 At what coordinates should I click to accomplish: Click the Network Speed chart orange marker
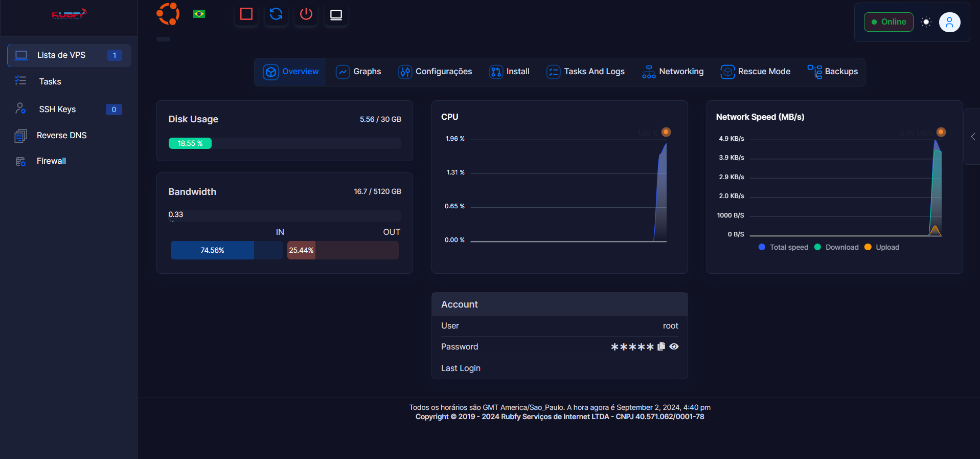(x=941, y=132)
